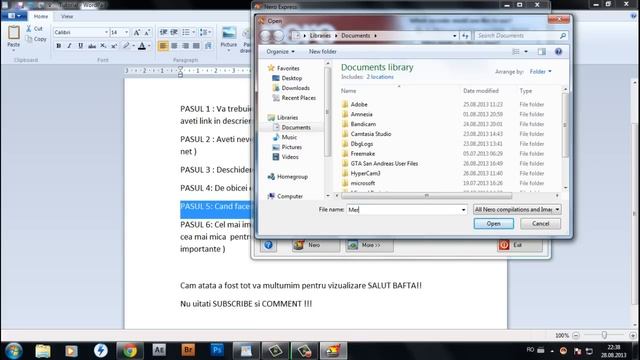The width and height of the screenshot is (640, 360).
Task: Click the Windows Start button
Action: 14,351
